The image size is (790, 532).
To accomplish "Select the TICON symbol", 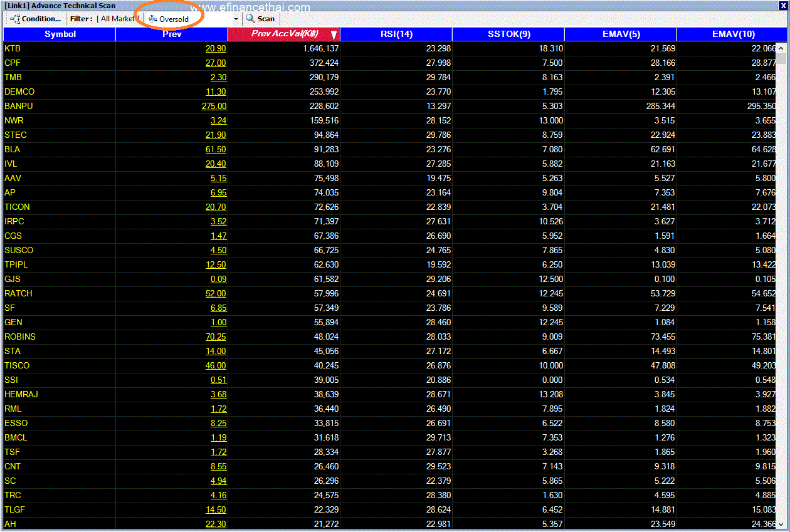I will (17, 207).
